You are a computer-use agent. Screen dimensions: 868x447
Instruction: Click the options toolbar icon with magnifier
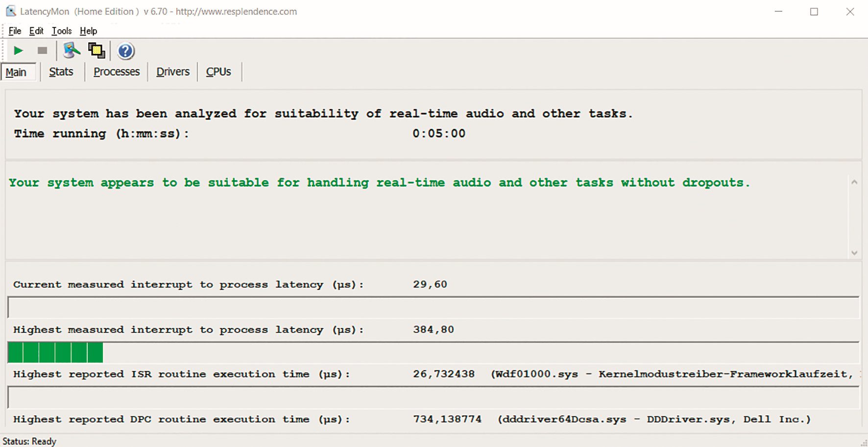click(72, 50)
